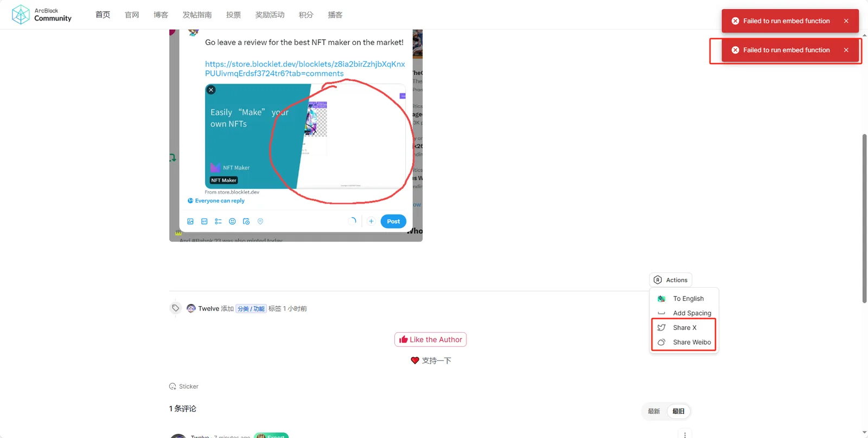The image size is (868, 438).
Task: Click the tag icon beside Twelve's activity
Action: click(176, 308)
